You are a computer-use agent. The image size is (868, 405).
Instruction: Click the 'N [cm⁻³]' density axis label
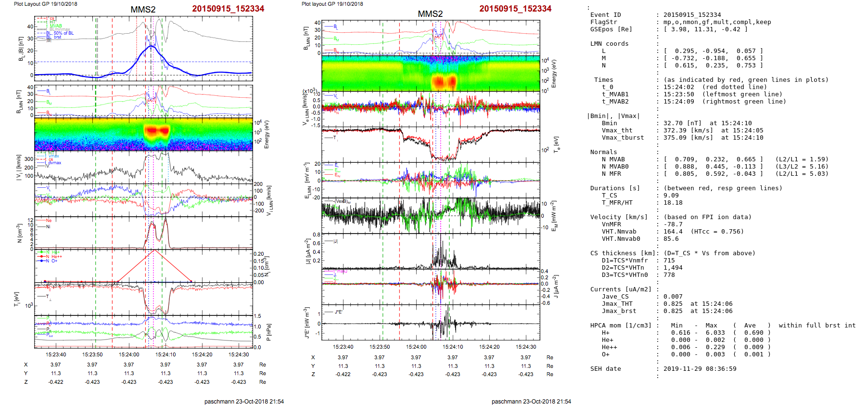pyautogui.click(x=20, y=233)
